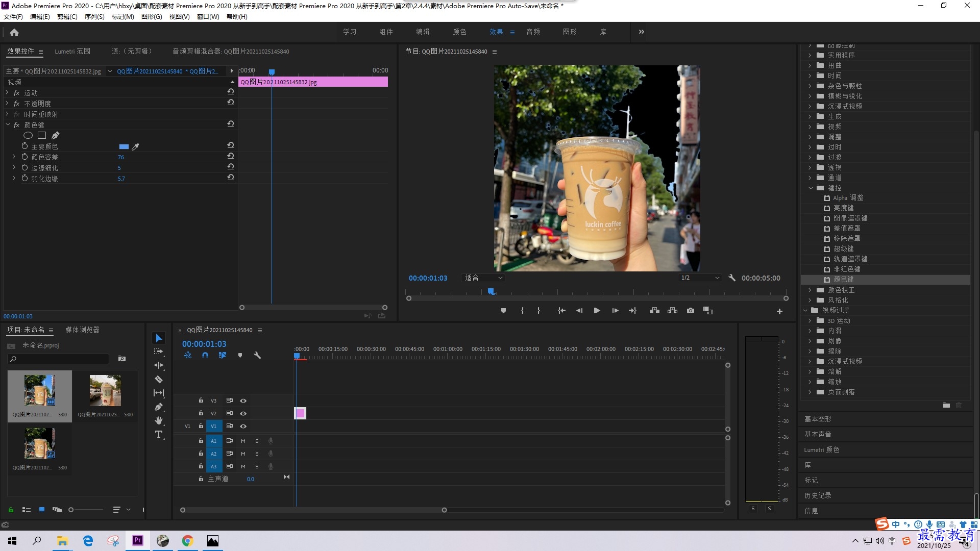
Task: Pick the free draw bezier mask pen
Action: [55, 135]
